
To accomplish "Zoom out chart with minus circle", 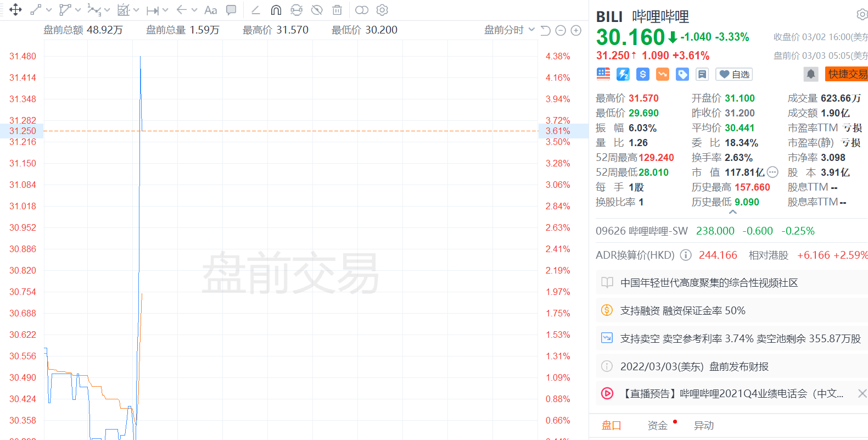I will click(x=561, y=30).
